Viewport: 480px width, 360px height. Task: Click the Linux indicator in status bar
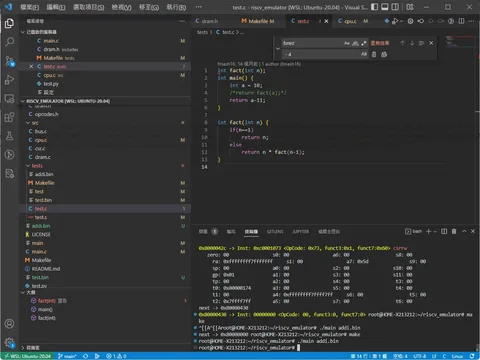click(x=457, y=356)
